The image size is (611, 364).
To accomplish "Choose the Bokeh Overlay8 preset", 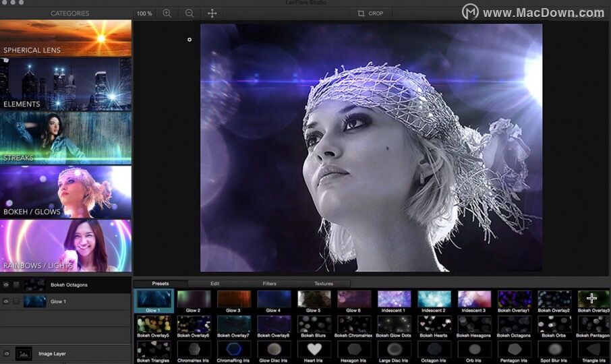I will [x=274, y=326].
